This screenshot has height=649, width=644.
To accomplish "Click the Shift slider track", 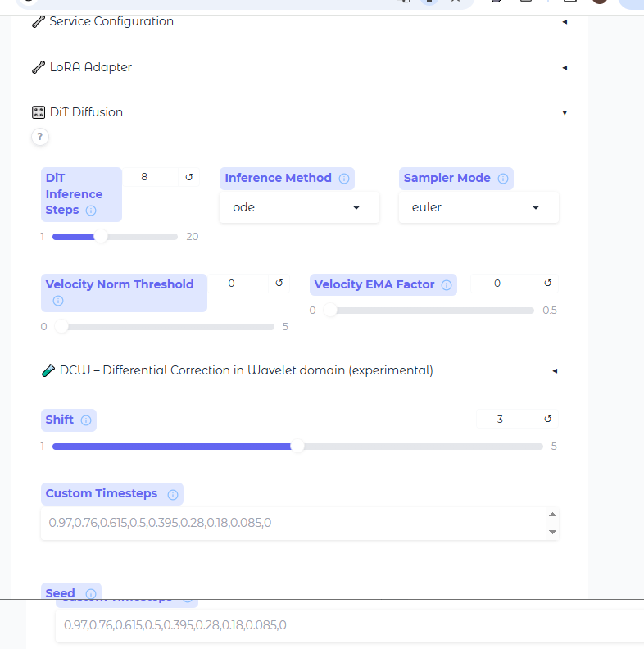I will coord(297,447).
